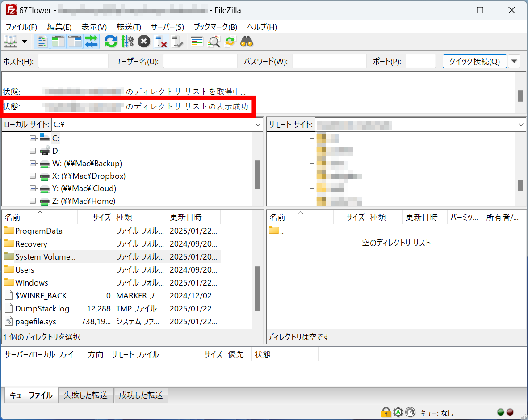Open the Site Manager from the toolbar
Viewport: 528px width, 420px height.
coord(10,42)
